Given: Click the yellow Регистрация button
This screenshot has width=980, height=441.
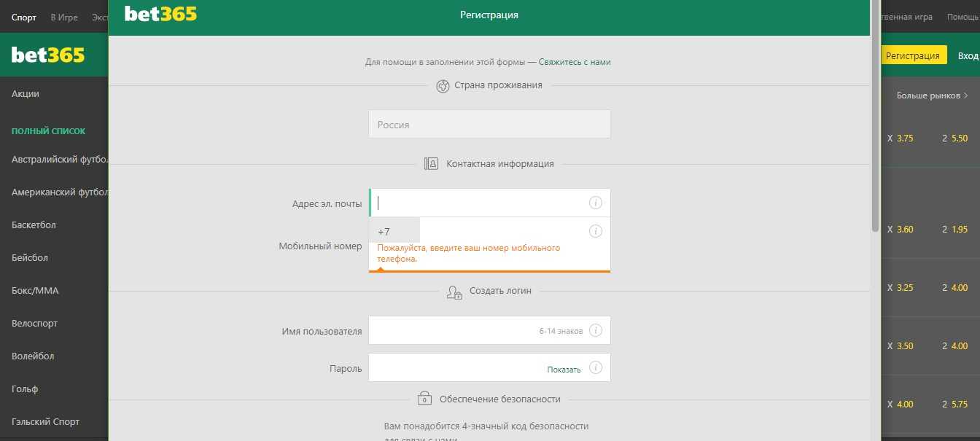Looking at the screenshot, I should tap(913, 55).
